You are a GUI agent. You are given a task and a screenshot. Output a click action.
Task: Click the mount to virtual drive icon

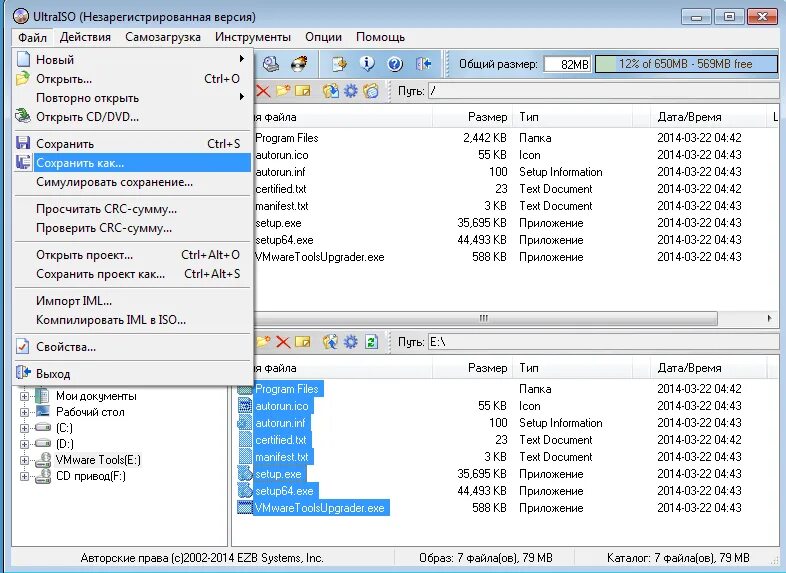(x=271, y=64)
